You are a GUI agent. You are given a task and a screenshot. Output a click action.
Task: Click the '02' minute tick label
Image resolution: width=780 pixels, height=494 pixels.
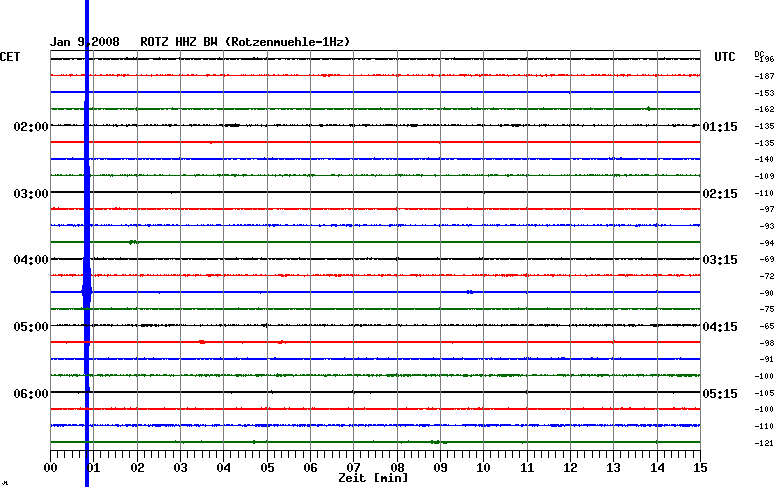137,468
